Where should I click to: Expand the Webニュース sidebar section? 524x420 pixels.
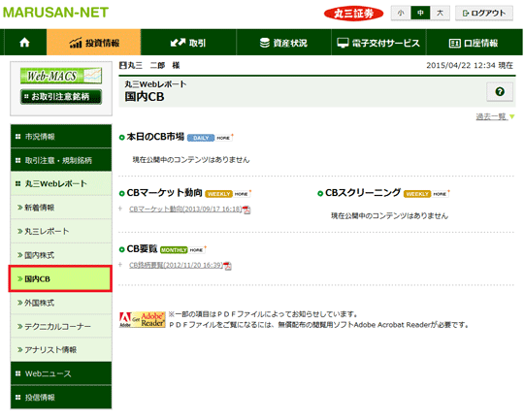[x=61, y=373]
